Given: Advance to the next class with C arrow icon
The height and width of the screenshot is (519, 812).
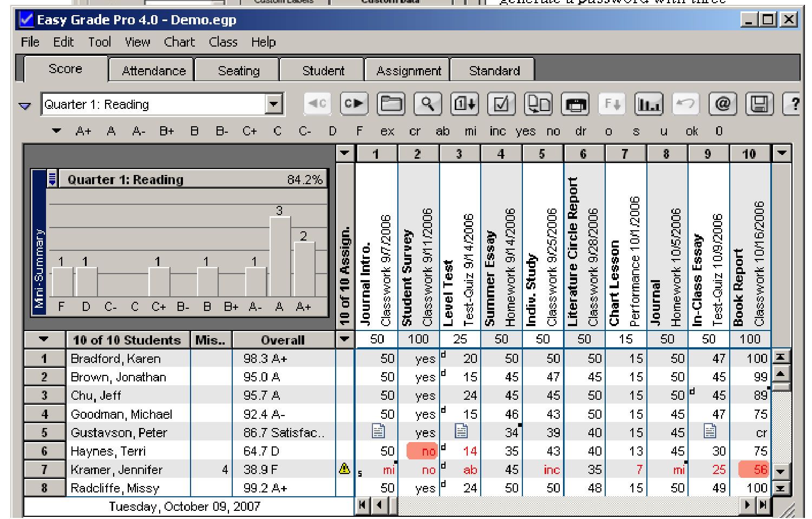Looking at the screenshot, I should 355,105.
